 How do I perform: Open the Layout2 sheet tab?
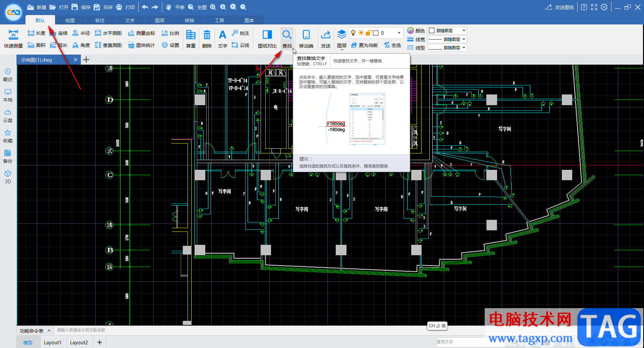tap(79, 342)
